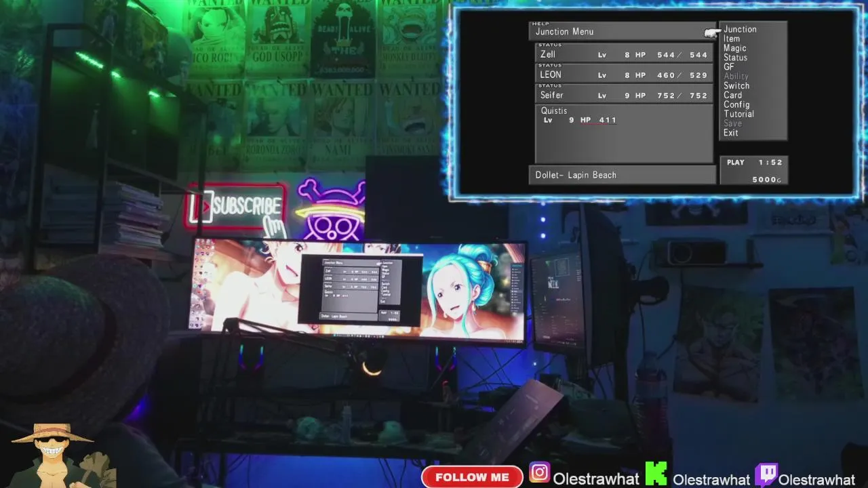Viewport: 868px width, 488px height.
Task: Select LEON's party status row
Action: click(625, 75)
